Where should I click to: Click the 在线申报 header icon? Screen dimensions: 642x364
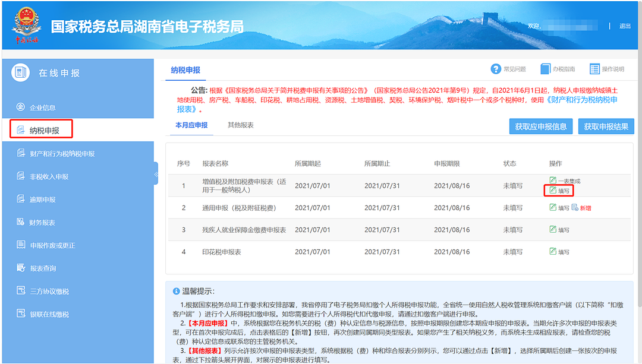[x=20, y=72]
